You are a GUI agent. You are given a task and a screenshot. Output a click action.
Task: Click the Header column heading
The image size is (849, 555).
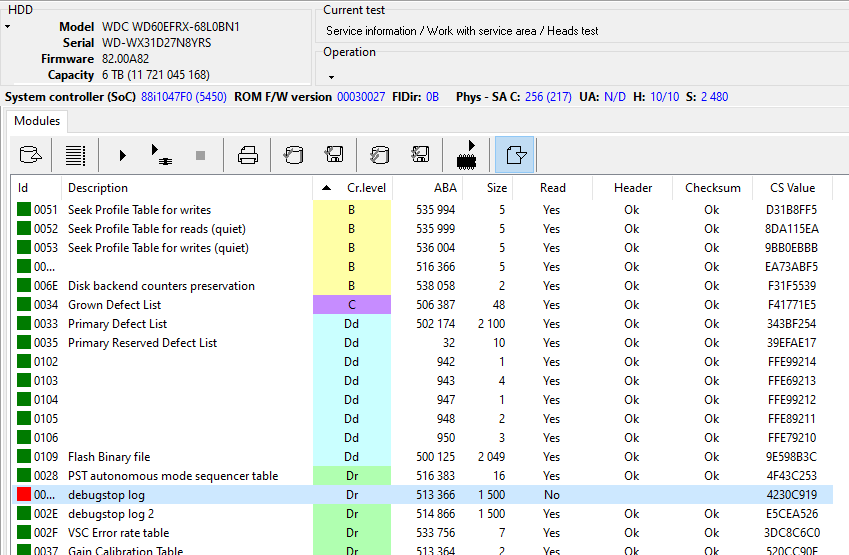pyautogui.click(x=632, y=188)
